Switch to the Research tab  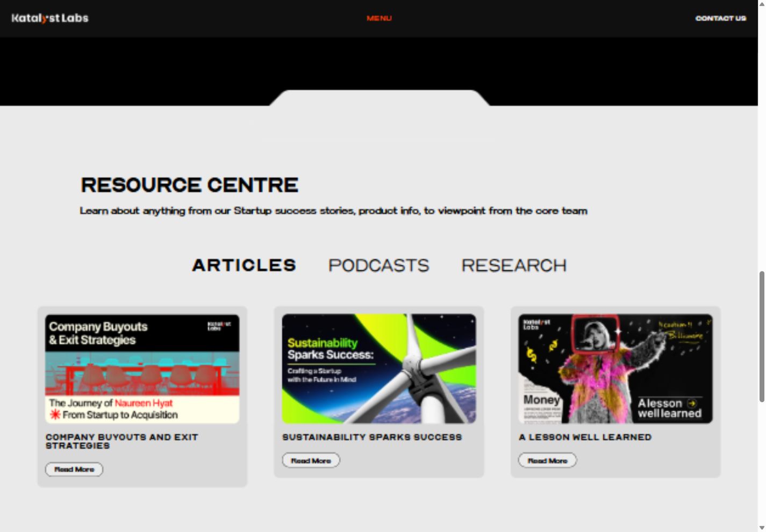tap(514, 265)
